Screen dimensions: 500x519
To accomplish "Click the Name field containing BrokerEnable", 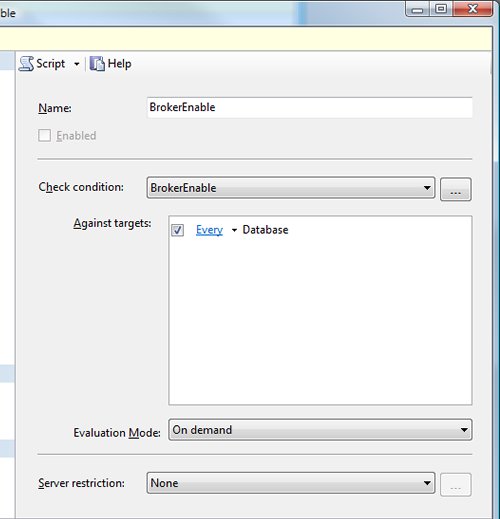I will [x=309, y=107].
